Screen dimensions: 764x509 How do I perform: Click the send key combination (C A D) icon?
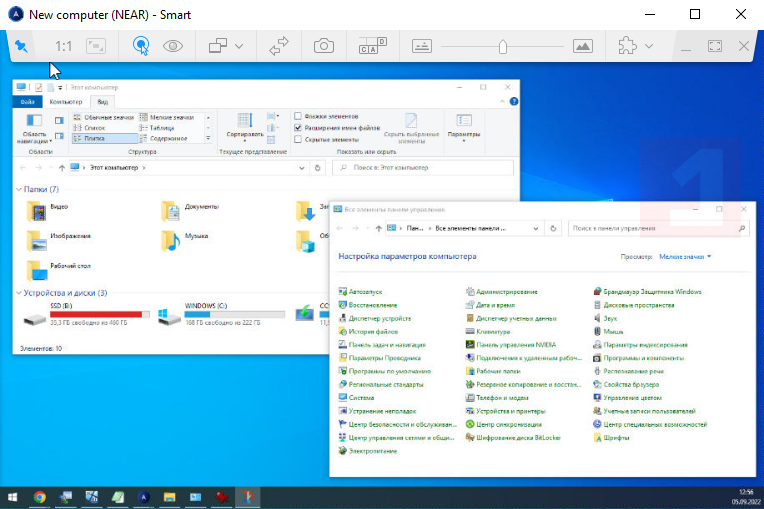372,46
